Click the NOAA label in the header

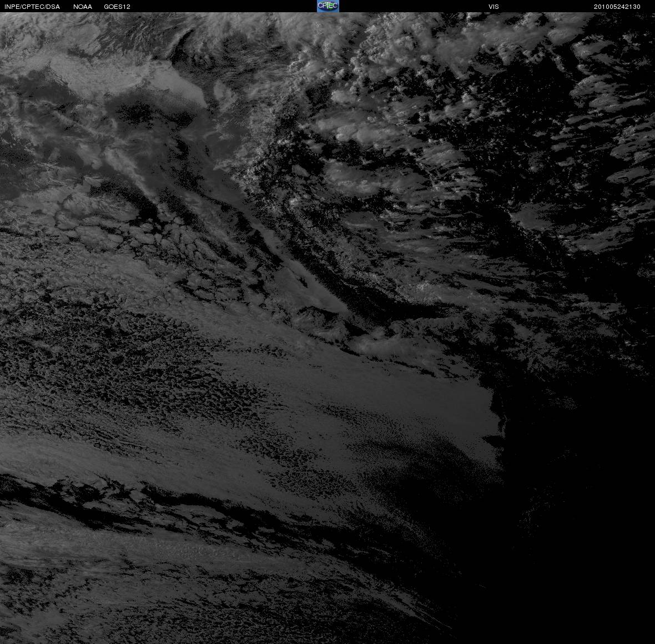click(x=82, y=7)
